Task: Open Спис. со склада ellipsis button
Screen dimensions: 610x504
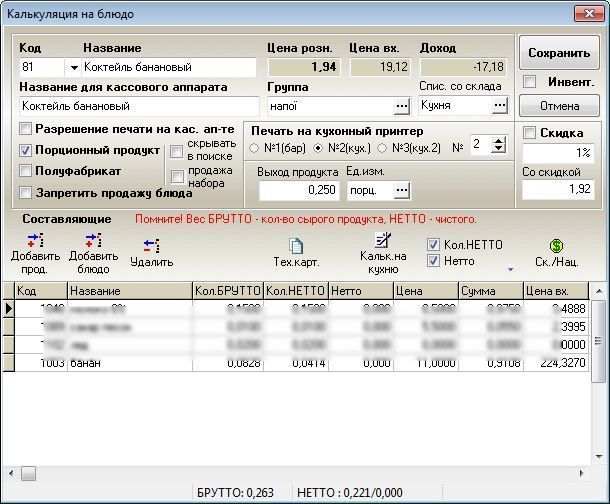Action: coord(500,105)
